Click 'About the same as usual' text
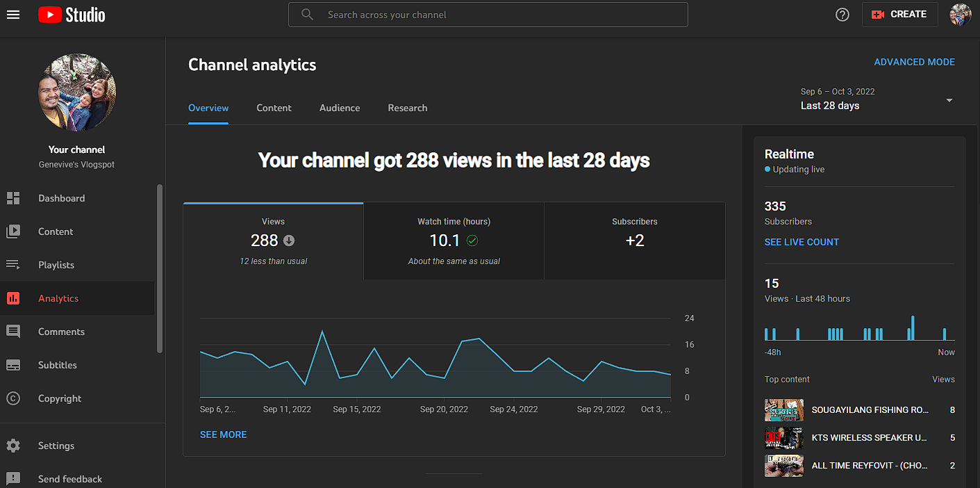 (x=454, y=261)
